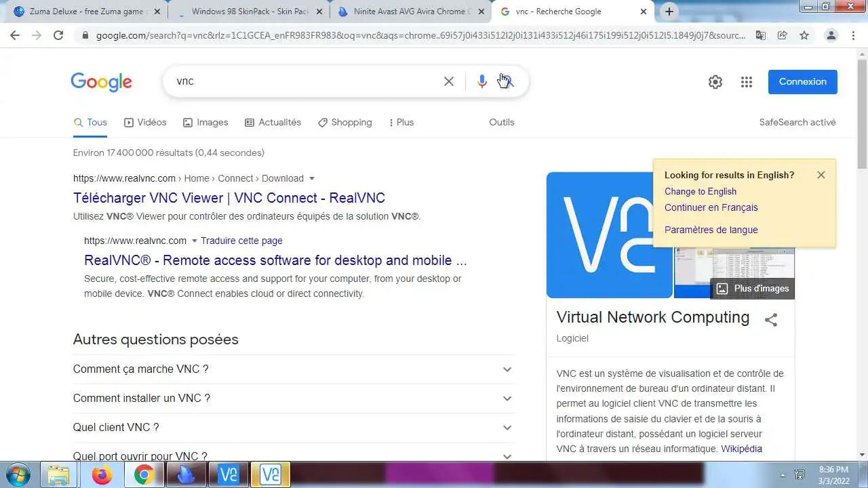
Task: Expand 'Comment installer un VNC ?' question
Action: (x=294, y=399)
